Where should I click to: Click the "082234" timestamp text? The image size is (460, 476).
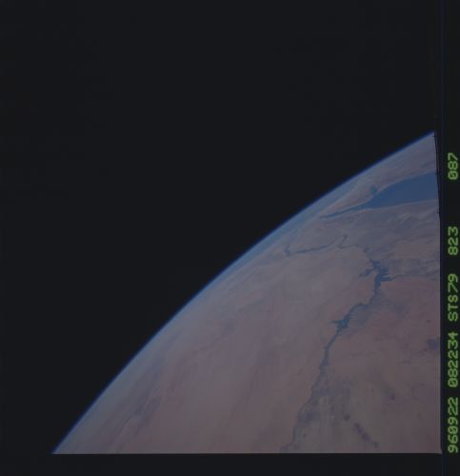point(453,360)
